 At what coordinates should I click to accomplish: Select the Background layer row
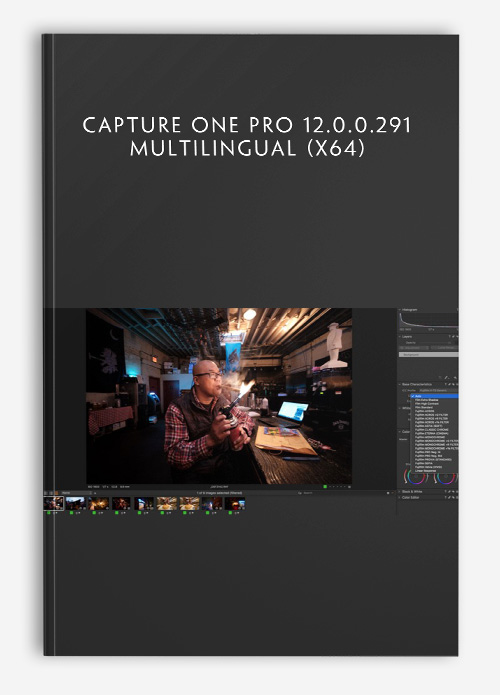pyautogui.click(x=429, y=355)
